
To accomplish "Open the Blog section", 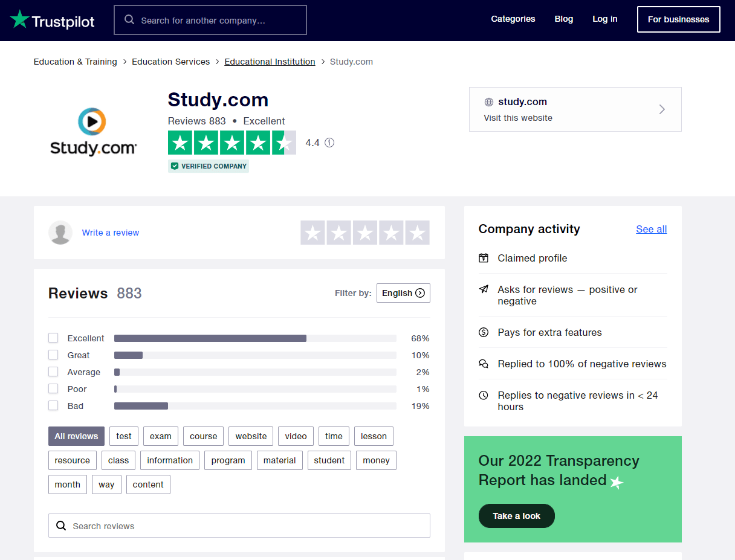I will coord(563,19).
